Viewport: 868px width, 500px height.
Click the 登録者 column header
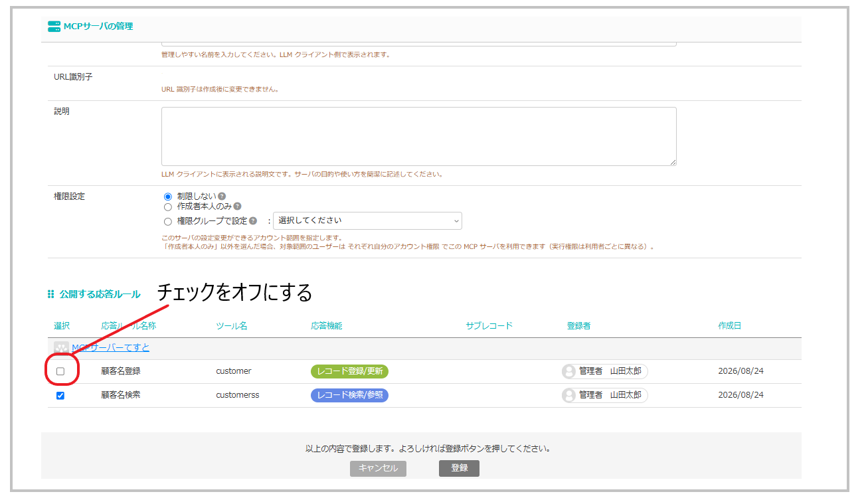coord(578,326)
